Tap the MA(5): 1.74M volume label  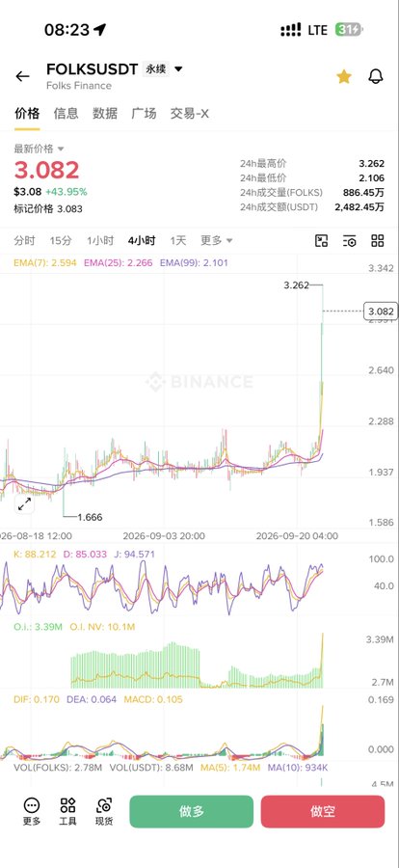229,768
